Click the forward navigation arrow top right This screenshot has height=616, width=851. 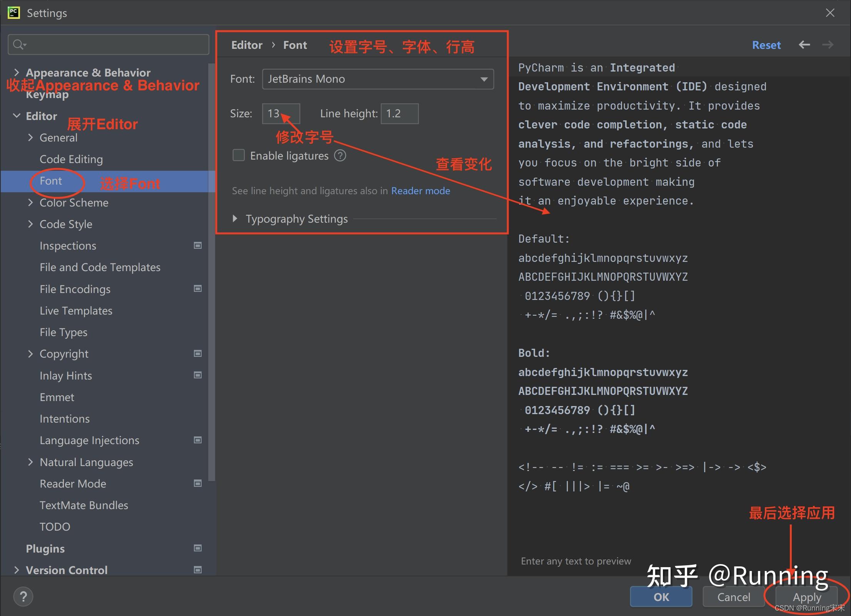tap(828, 45)
